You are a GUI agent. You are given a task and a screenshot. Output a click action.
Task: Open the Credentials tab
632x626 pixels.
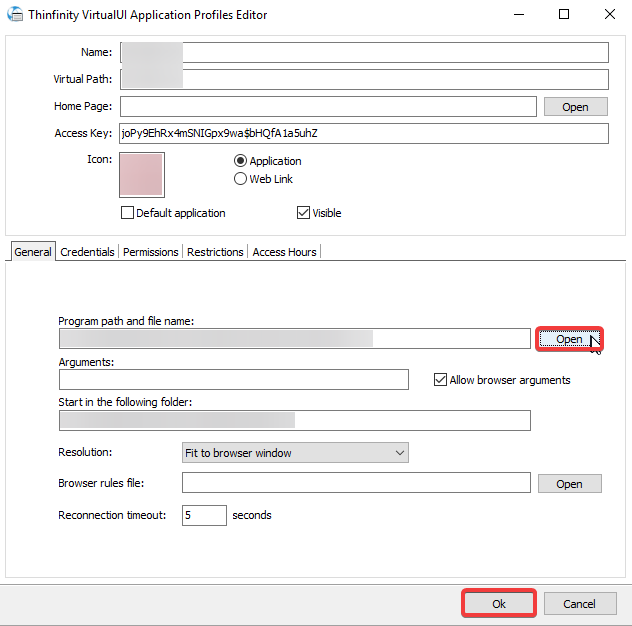(x=87, y=252)
